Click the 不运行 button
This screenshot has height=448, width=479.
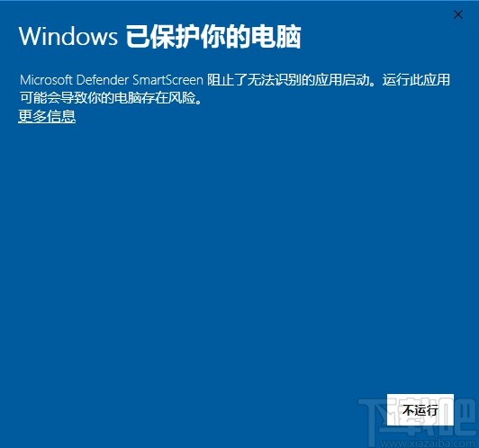(x=420, y=409)
